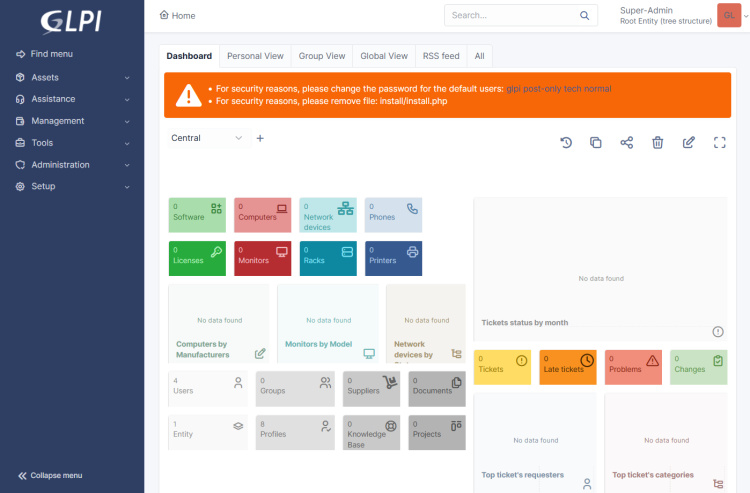Expand the Administration menu
Screen dimensions: 750x493
click(x=72, y=165)
